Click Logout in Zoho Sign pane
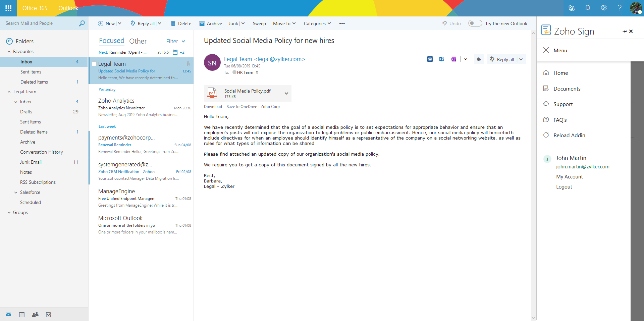 click(x=564, y=187)
